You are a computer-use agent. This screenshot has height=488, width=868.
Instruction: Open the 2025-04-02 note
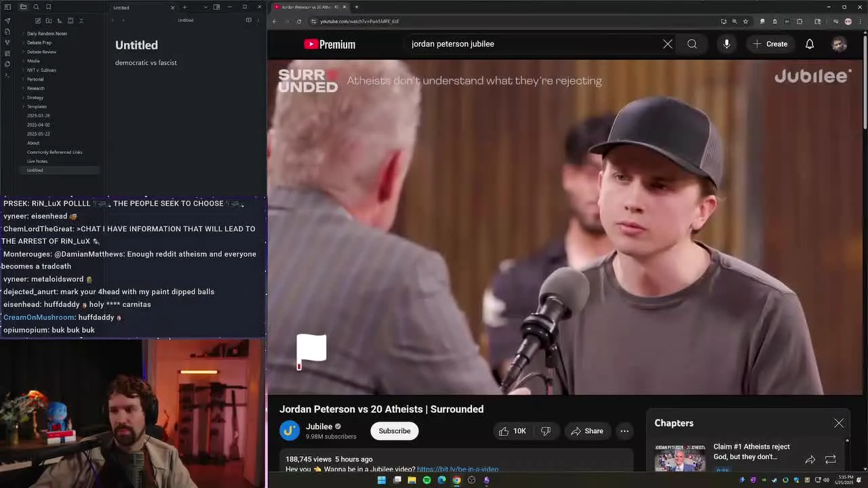coord(38,125)
